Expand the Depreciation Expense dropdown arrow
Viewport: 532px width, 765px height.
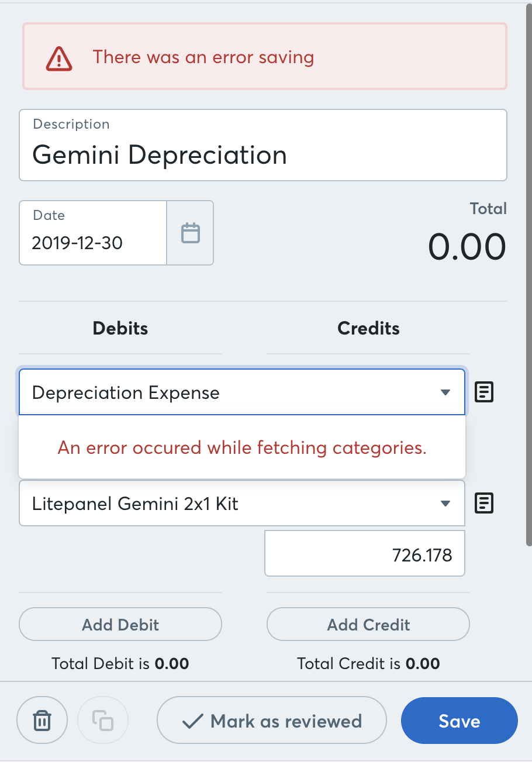click(445, 392)
